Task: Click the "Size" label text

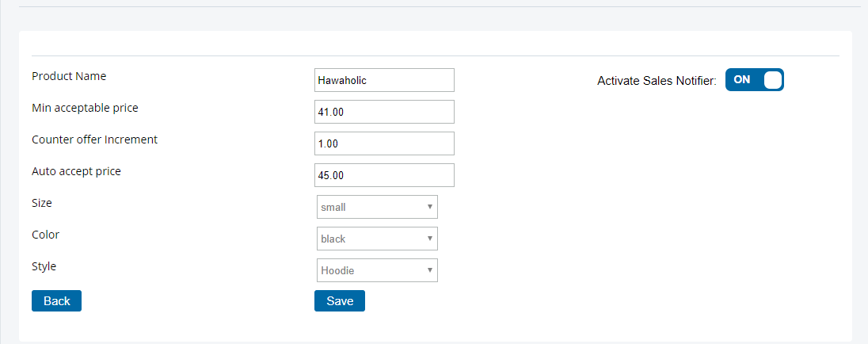Action: point(42,203)
